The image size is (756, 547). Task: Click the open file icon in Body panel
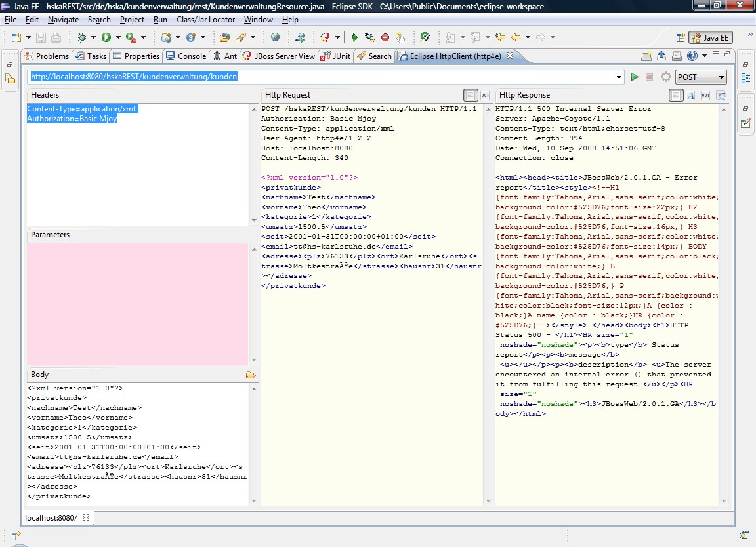(250, 375)
